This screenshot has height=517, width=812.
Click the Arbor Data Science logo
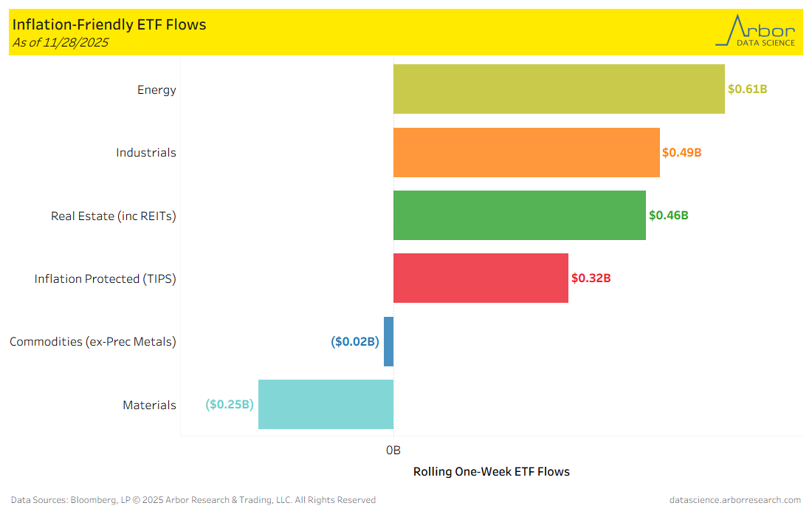[x=755, y=32]
